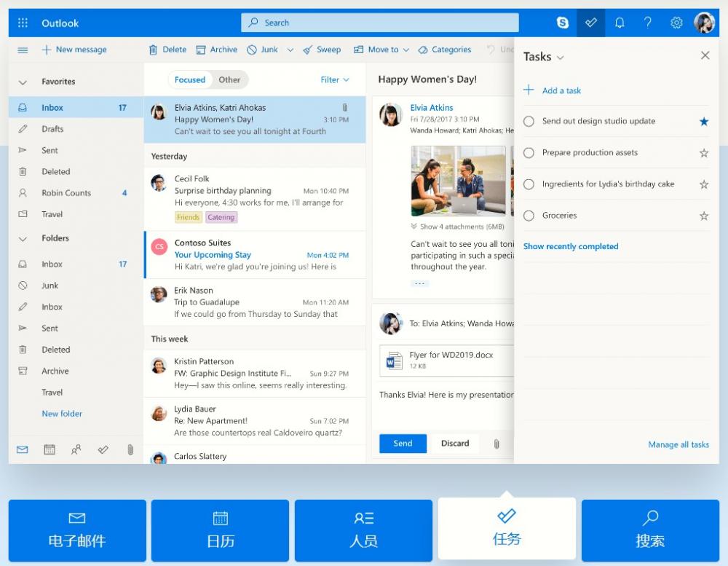
Task: Click the 人员 tab at bottom
Action: point(363,530)
